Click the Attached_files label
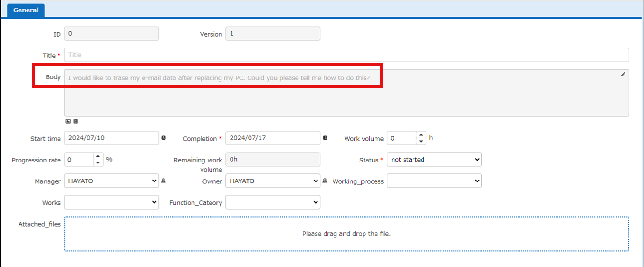Screen dimensions: 644x267 point(39,224)
